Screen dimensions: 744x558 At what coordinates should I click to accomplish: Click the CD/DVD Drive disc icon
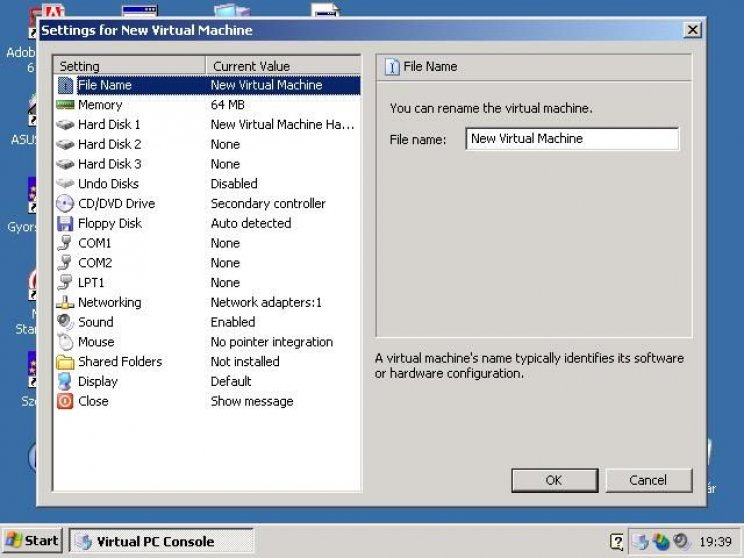(x=65, y=204)
